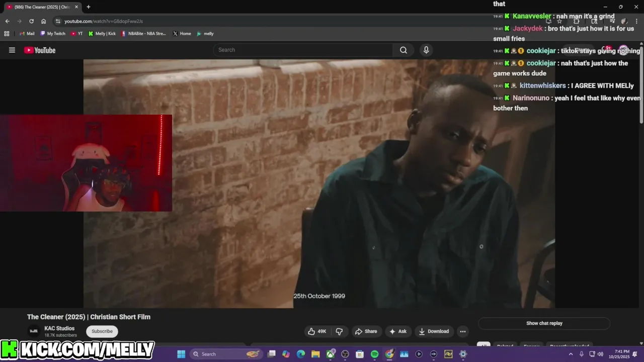The height and width of the screenshot is (362, 644).
Task: Show chat replay
Action: [544, 323]
